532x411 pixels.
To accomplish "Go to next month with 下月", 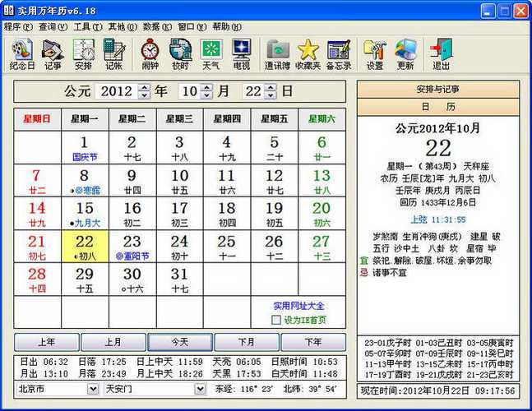I will [x=247, y=342].
